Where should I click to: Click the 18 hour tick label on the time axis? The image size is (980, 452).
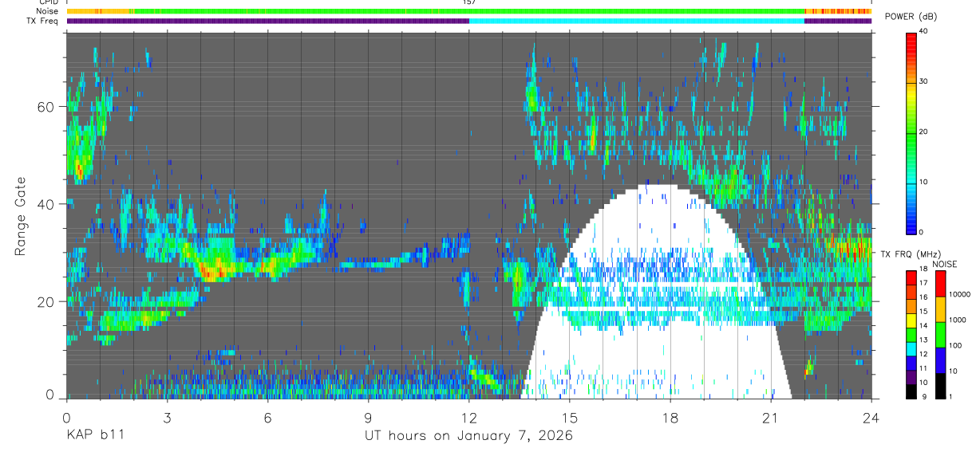pyautogui.click(x=670, y=417)
